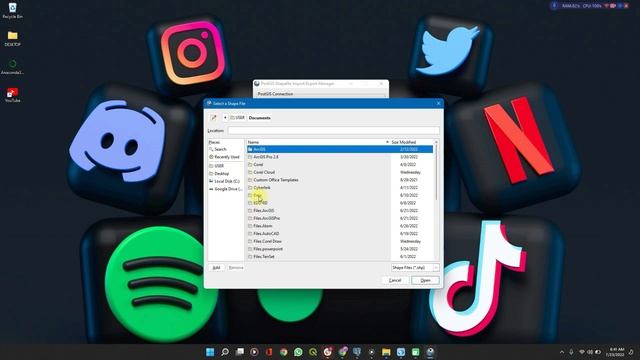The height and width of the screenshot is (360, 640).
Task: Select the ArcGIS folder row
Action: (340, 149)
